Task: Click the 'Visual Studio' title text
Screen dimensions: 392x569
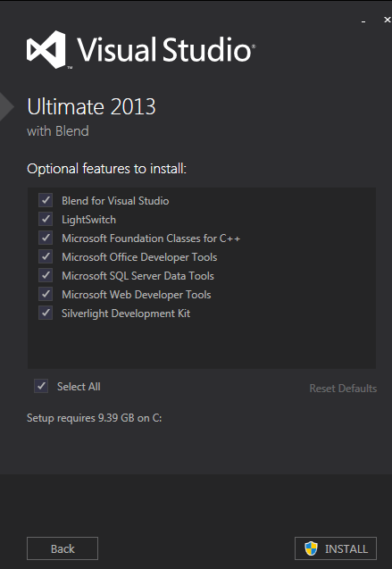Action: pyautogui.click(x=166, y=50)
